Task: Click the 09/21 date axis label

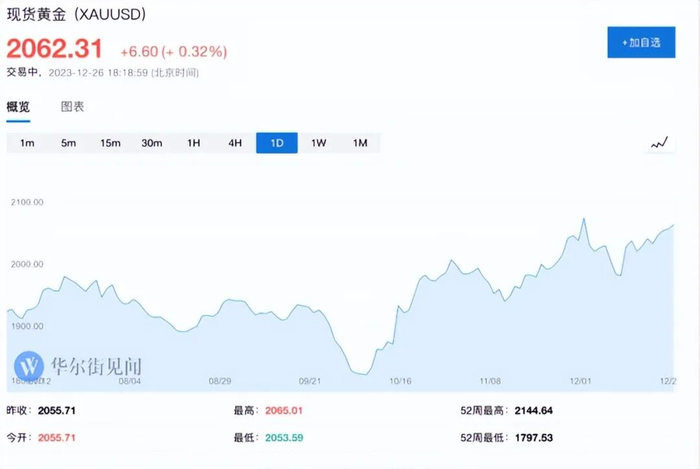Action: [308, 381]
